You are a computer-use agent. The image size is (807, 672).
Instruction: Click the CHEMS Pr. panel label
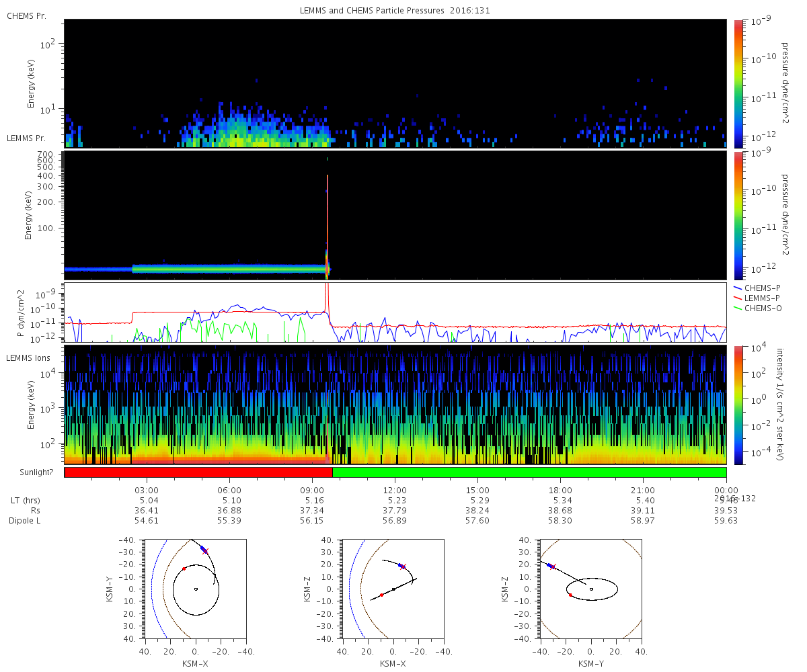(x=26, y=15)
